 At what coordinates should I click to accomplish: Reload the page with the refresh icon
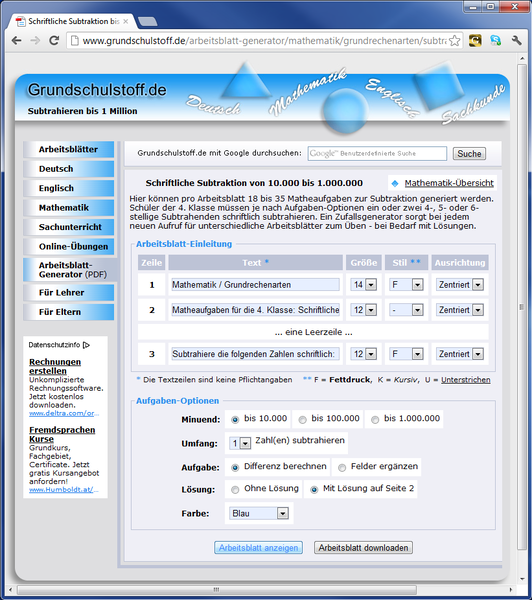[54, 41]
